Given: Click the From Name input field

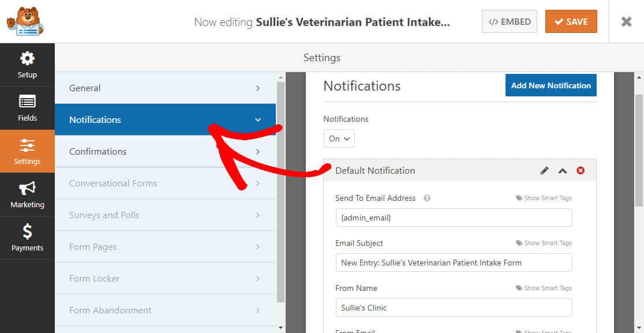Looking at the screenshot, I should point(454,308).
